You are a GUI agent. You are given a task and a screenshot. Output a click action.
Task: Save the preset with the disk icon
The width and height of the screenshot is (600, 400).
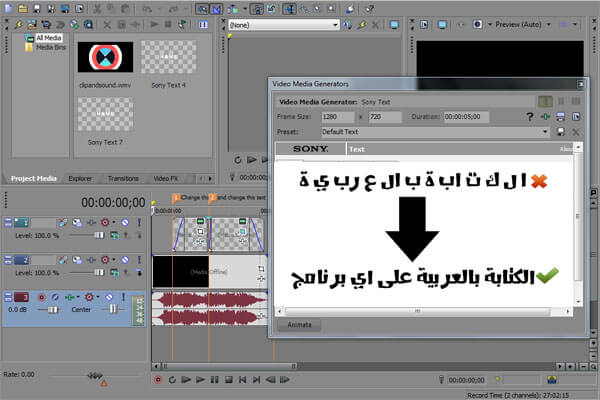[x=561, y=132]
